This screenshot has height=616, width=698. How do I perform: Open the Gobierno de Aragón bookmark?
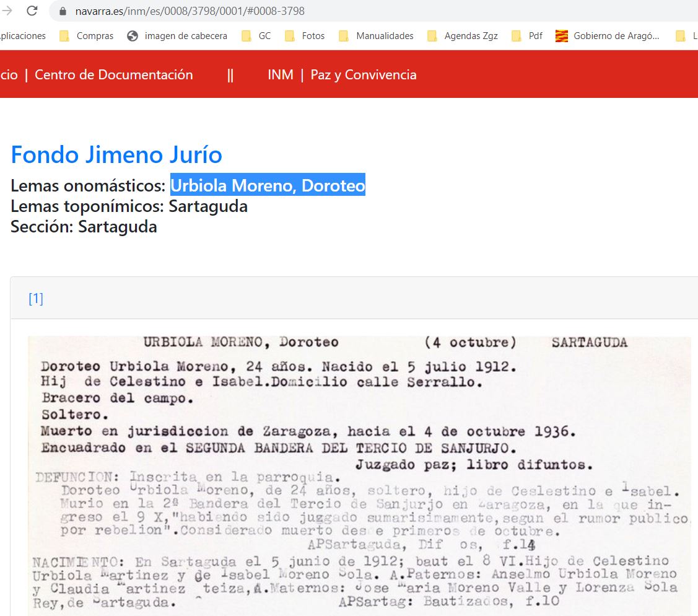(x=608, y=36)
